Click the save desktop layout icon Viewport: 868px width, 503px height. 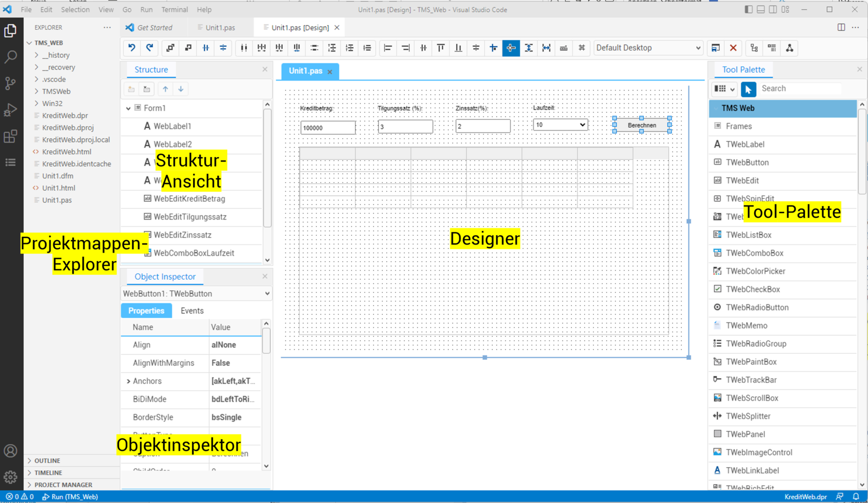point(715,48)
